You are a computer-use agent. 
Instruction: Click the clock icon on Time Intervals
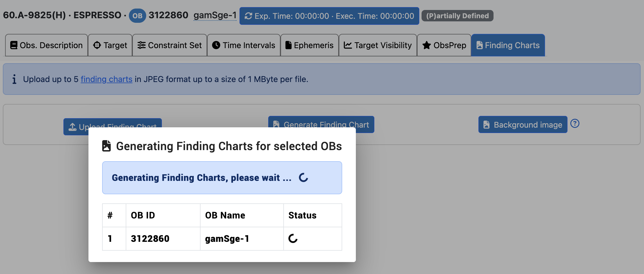pos(216,45)
